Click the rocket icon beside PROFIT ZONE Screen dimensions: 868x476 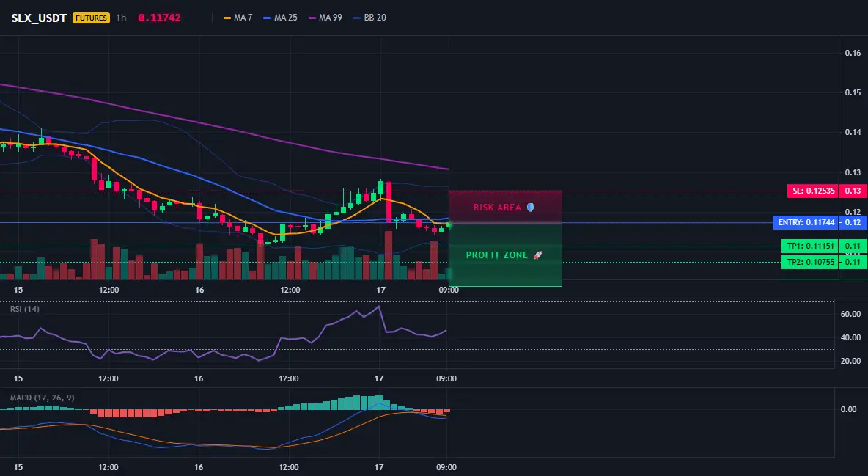click(x=537, y=255)
